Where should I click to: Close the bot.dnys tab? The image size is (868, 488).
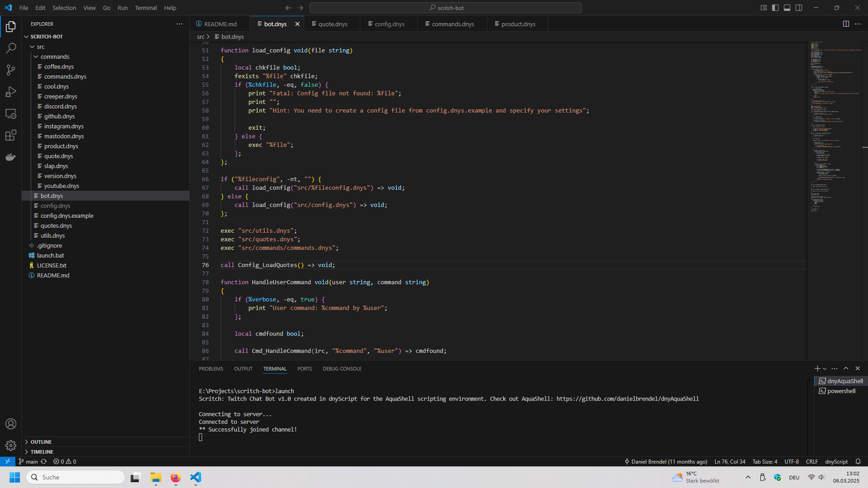(x=297, y=24)
